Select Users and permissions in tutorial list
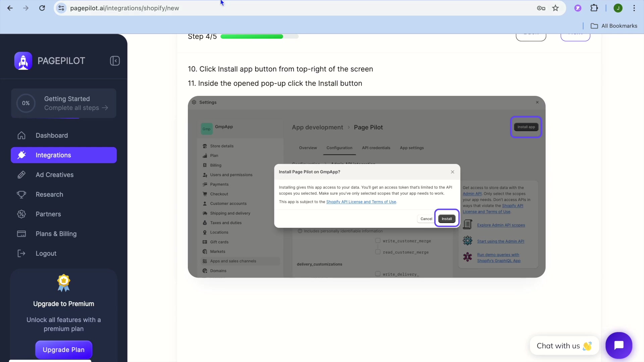Screen dimensions: 644x362 [231, 175]
